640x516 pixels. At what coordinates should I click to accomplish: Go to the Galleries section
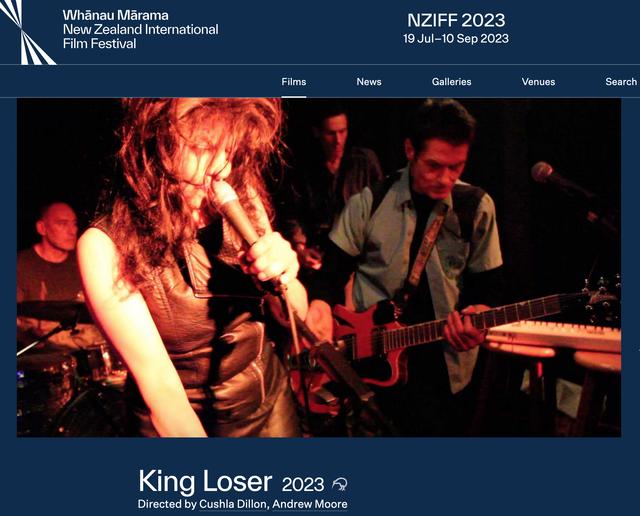pos(451,82)
